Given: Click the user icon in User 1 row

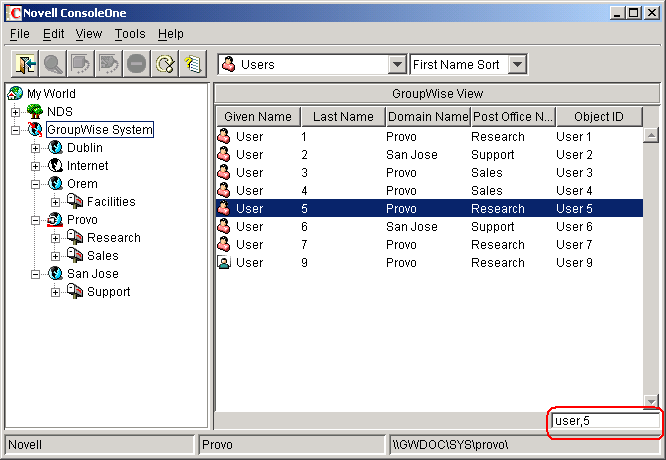Looking at the screenshot, I should click(224, 136).
